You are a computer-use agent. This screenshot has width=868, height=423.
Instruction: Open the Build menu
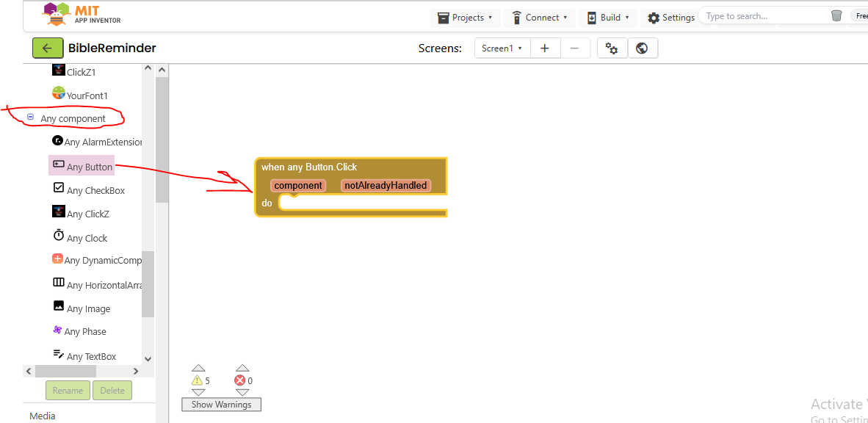[x=607, y=18]
